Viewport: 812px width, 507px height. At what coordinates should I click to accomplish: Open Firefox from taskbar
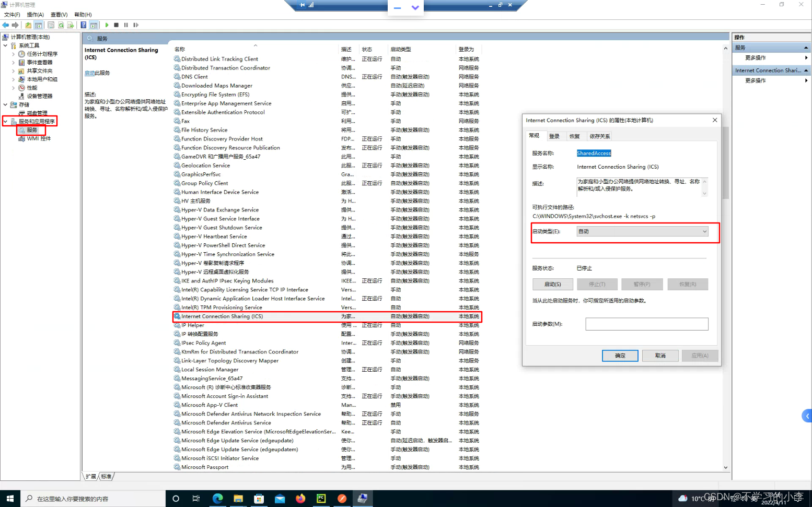tap(300, 499)
